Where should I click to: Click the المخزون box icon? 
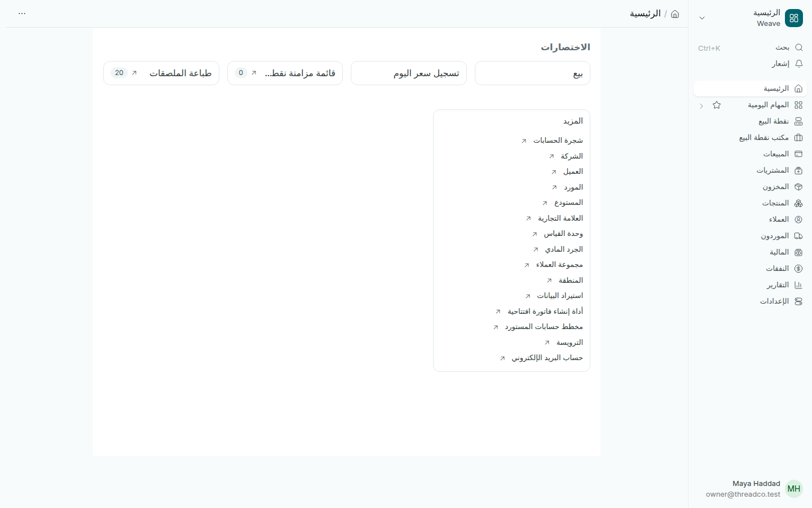798,187
